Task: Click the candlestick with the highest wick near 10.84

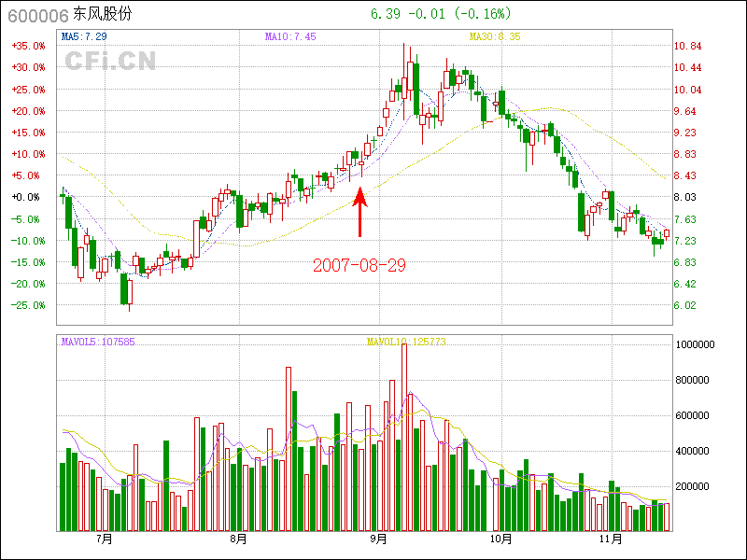Action: tap(404, 81)
